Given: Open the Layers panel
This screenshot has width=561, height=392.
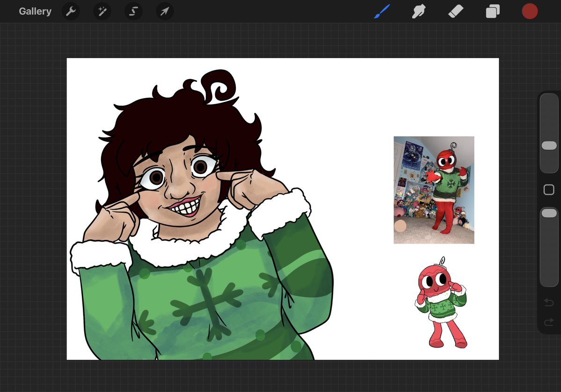Looking at the screenshot, I should pos(493,11).
